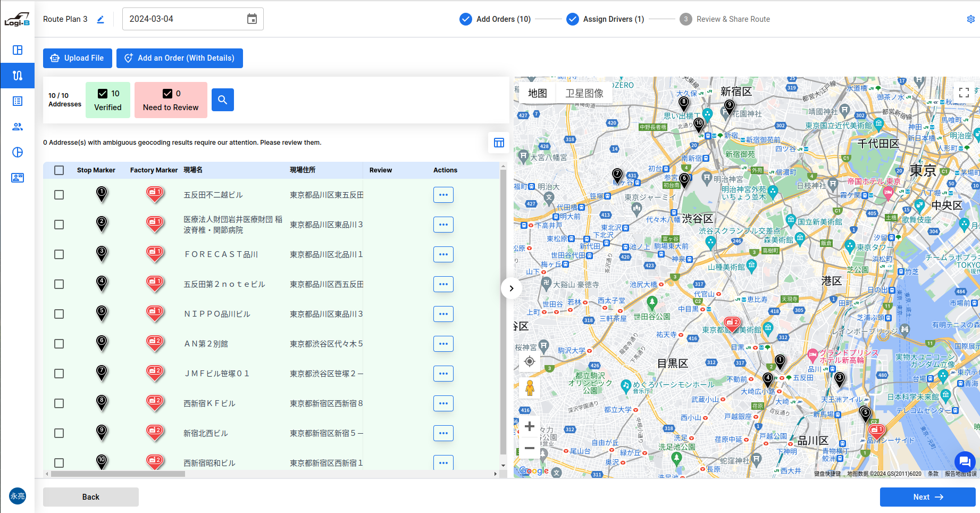Expand the map panel with the chevron arrow
The image size is (980, 513).
pos(511,288)
